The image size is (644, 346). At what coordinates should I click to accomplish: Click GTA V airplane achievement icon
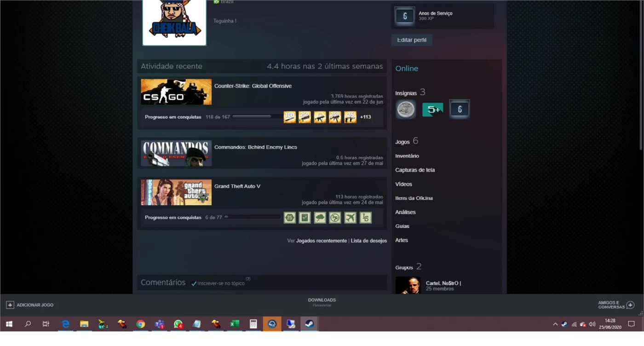coord(350,218)
